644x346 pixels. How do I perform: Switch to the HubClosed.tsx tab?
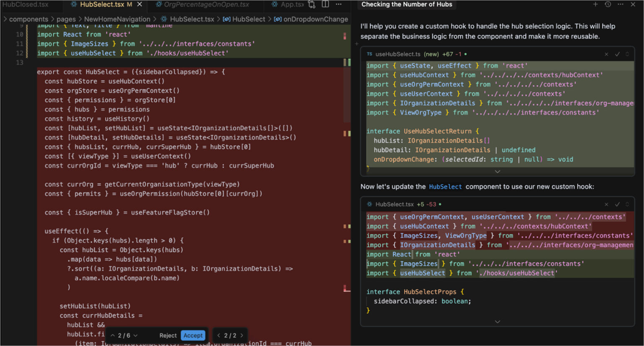coord(25,5)
